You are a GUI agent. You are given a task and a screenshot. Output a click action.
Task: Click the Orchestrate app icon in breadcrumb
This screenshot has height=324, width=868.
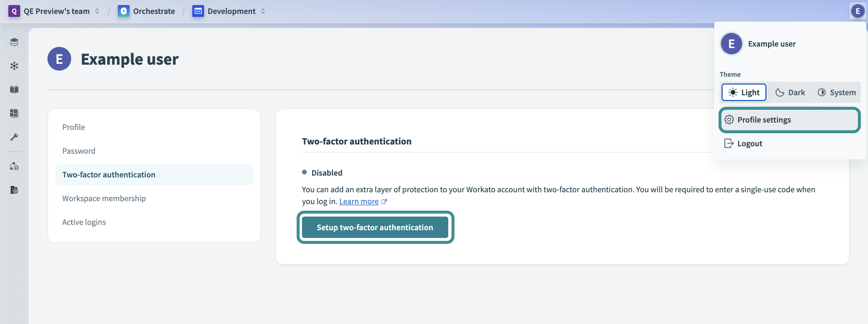tap(123, 11)
